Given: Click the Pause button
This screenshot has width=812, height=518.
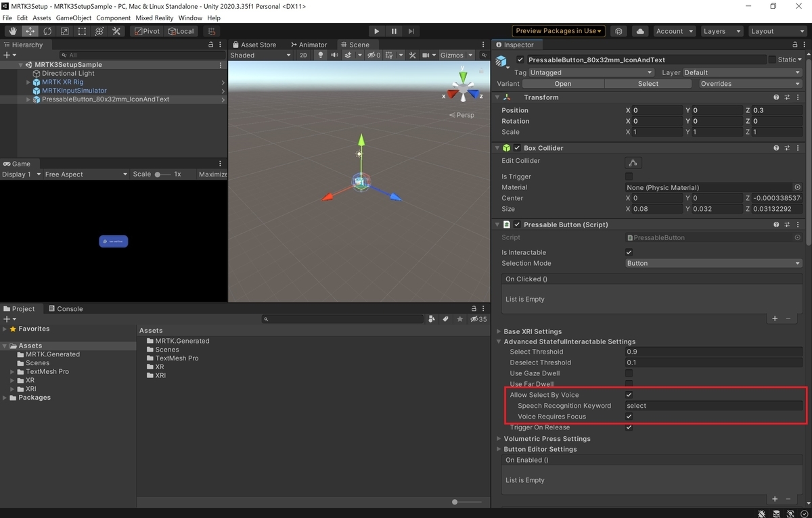Looking at the screenshot, I should tap(394, 31).
